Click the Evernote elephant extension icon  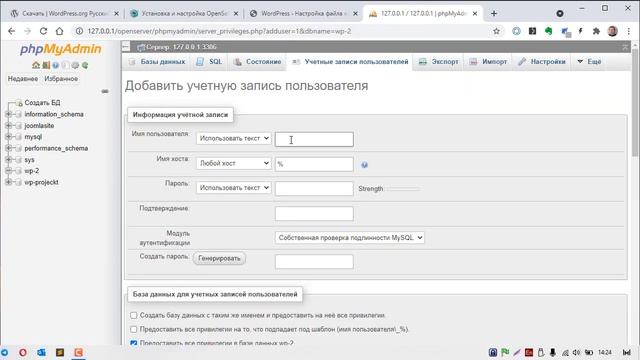coord(549,31)
